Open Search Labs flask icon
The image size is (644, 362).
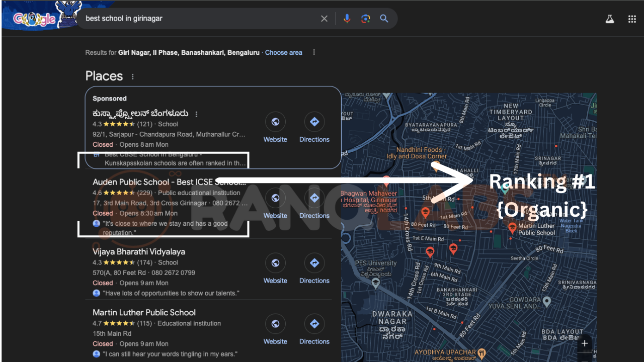(x=610, y=19)
